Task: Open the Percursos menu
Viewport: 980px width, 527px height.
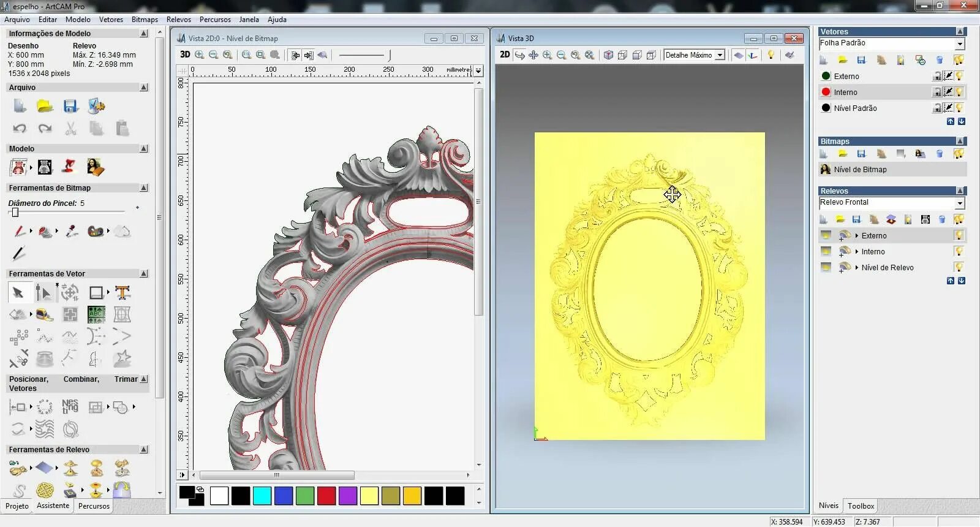Action: [215, 20]
